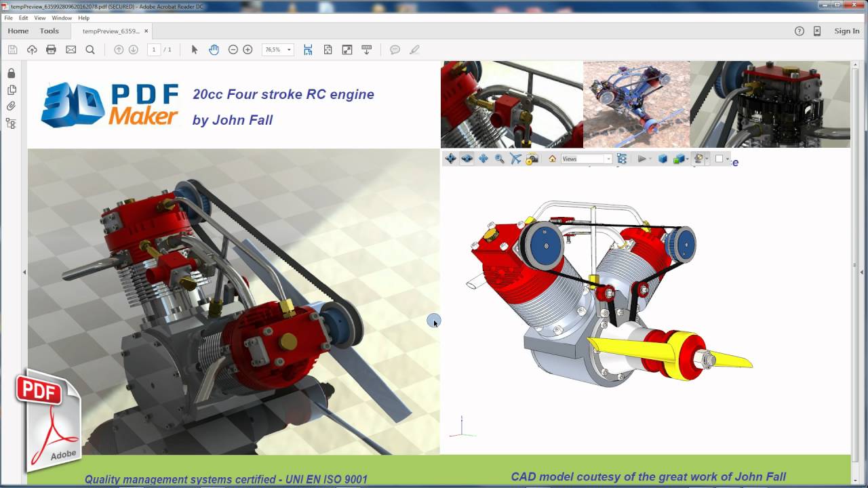
Task: Switch to the Tools tab
Action: point(50,31)
